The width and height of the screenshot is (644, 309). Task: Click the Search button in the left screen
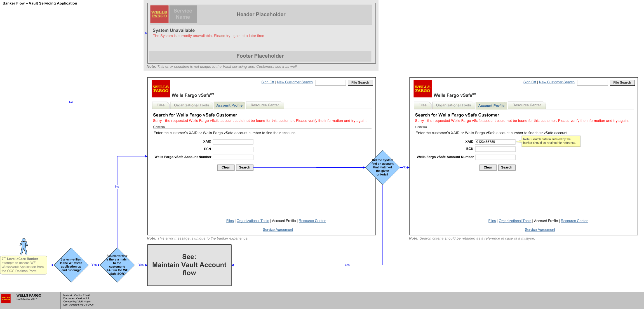245,167
